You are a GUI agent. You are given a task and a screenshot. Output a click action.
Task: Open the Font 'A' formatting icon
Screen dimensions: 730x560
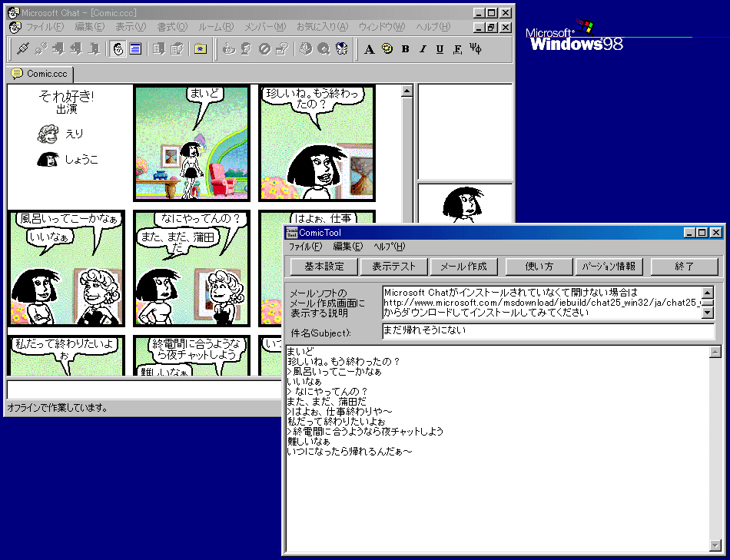coord(369,49)
